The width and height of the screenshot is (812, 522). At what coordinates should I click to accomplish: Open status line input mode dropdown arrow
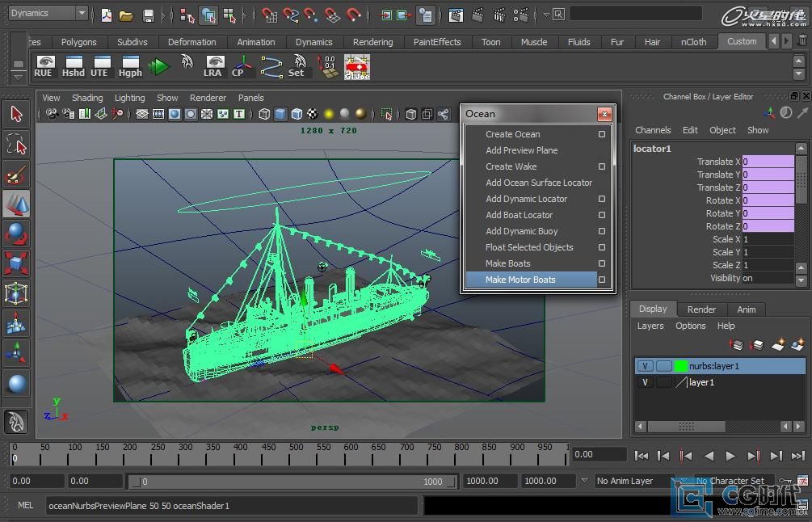point(546,15)
